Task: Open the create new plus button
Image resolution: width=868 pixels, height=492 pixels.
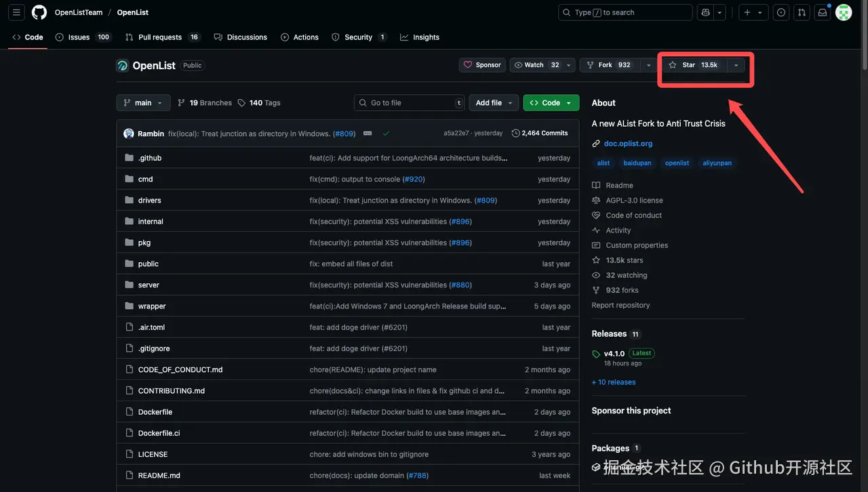Action: [747, 12]
